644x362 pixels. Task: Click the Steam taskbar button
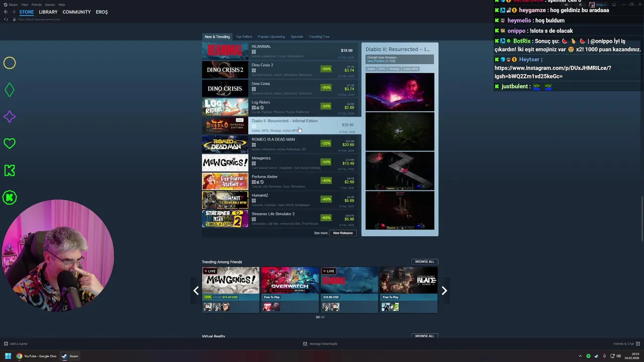pos(70,356)
